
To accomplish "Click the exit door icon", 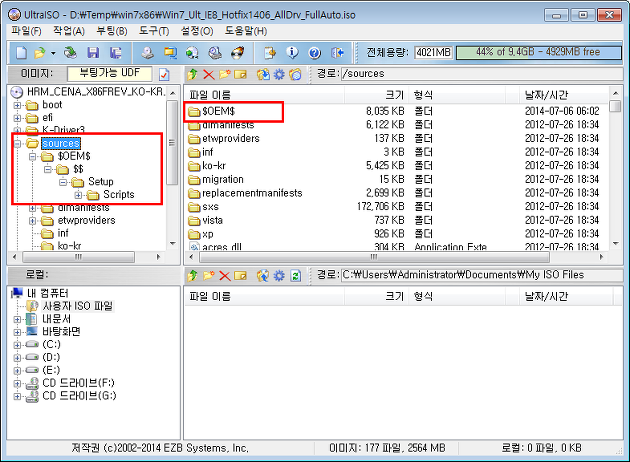I will coord(338,53).
